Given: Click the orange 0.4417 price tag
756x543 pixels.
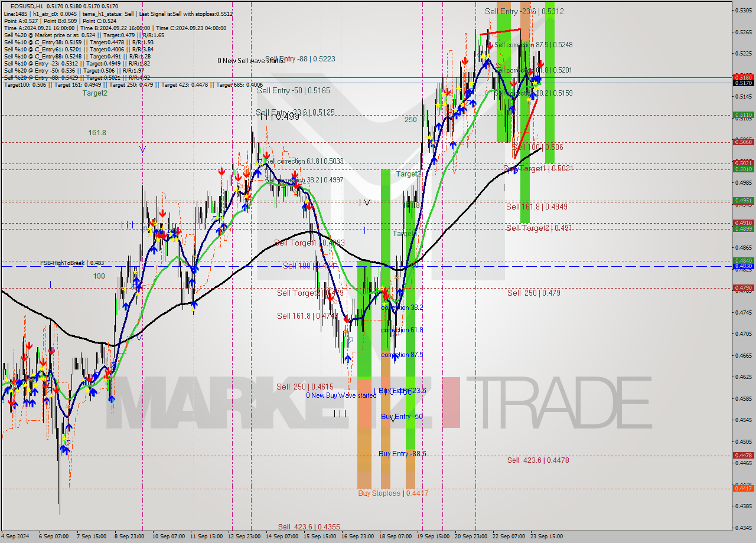Looking at the screenshot, I should point(742,488).
